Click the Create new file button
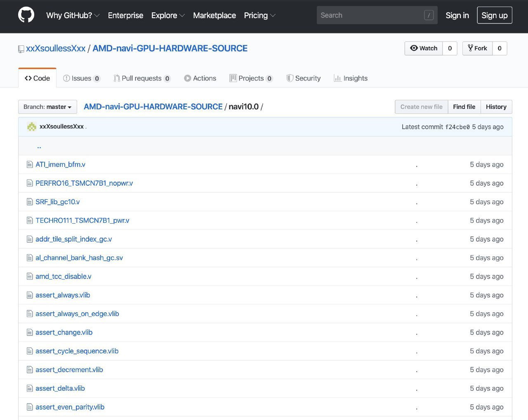Screen dimensions: 528x420 point(422,107)
